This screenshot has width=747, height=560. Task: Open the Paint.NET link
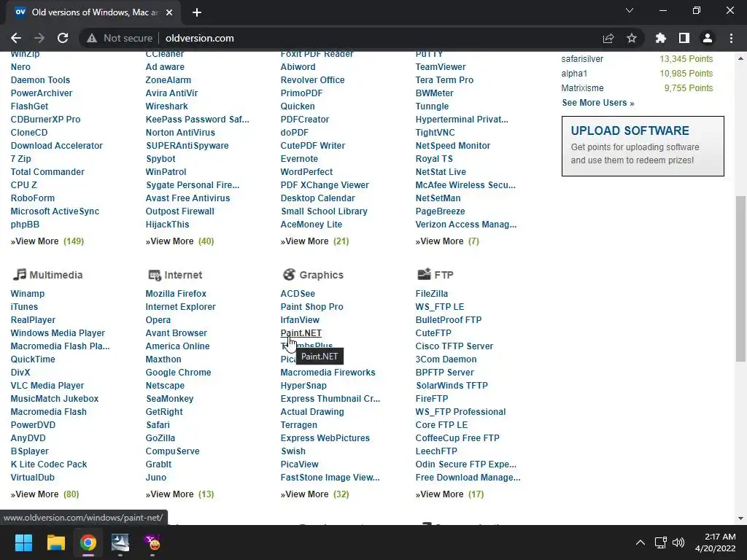coord(301,332)
